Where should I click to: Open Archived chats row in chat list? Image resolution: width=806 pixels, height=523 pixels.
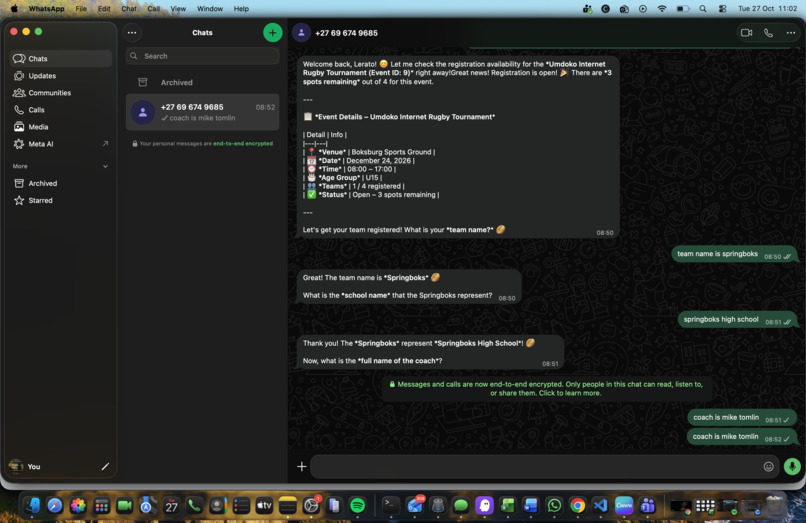(x=203, y=82)
